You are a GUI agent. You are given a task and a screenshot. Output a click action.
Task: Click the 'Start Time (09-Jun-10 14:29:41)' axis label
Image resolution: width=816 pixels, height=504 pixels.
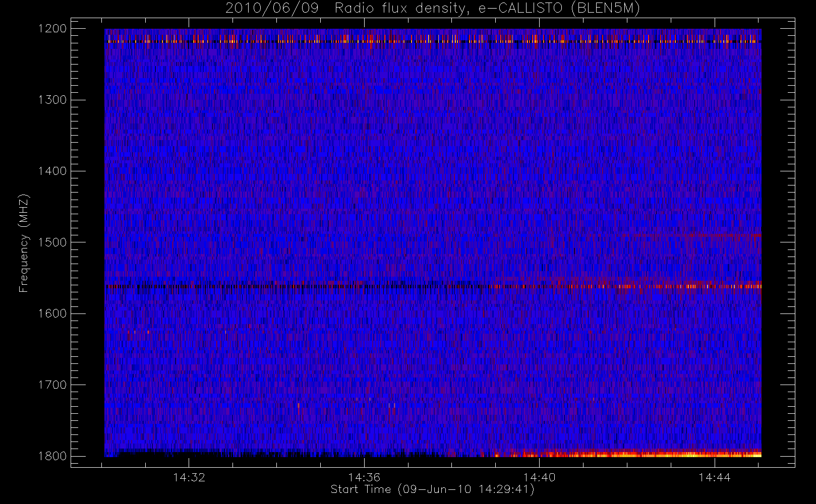pyautogui.click(x=433, y=489)
